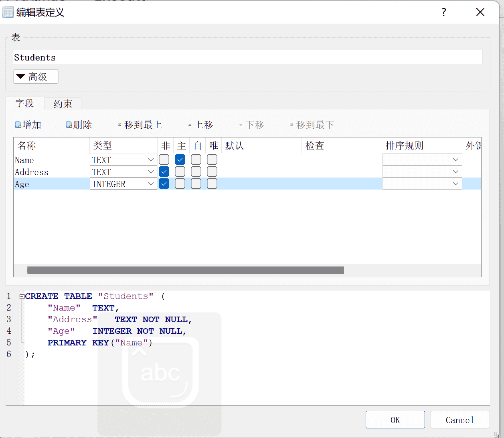Click the table icon in the dialog title bar
Screen dimensions: 504x438
[x=8, y=12]
